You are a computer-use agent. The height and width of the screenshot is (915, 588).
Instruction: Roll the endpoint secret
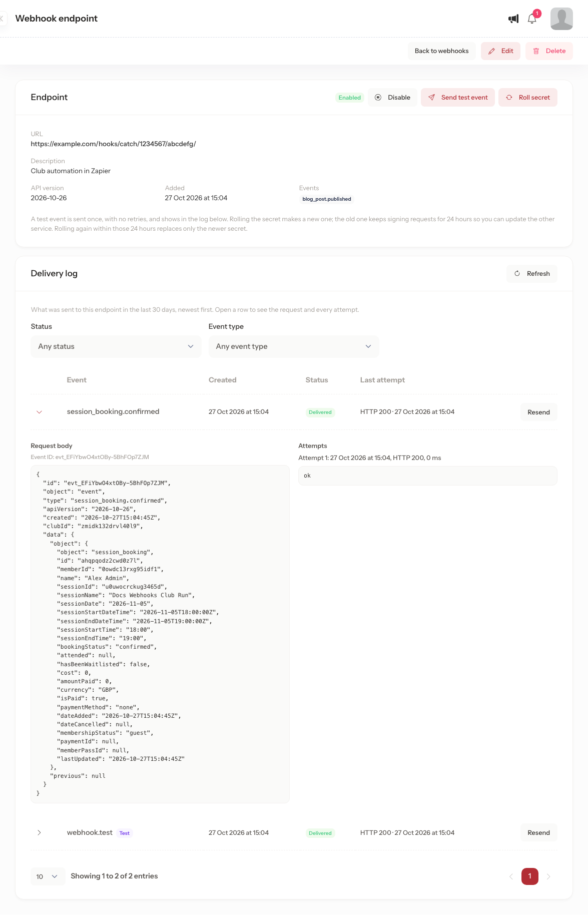pos(528,98)
